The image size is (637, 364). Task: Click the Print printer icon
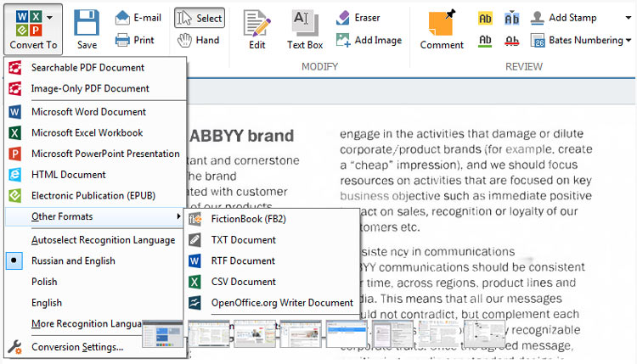[122, 40]
